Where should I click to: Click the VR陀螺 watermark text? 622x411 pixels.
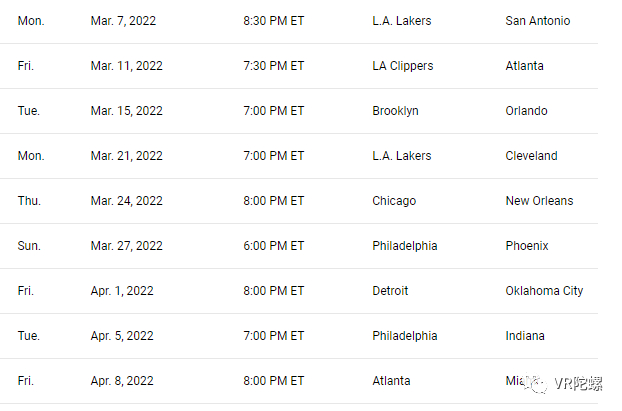(581, 382)
